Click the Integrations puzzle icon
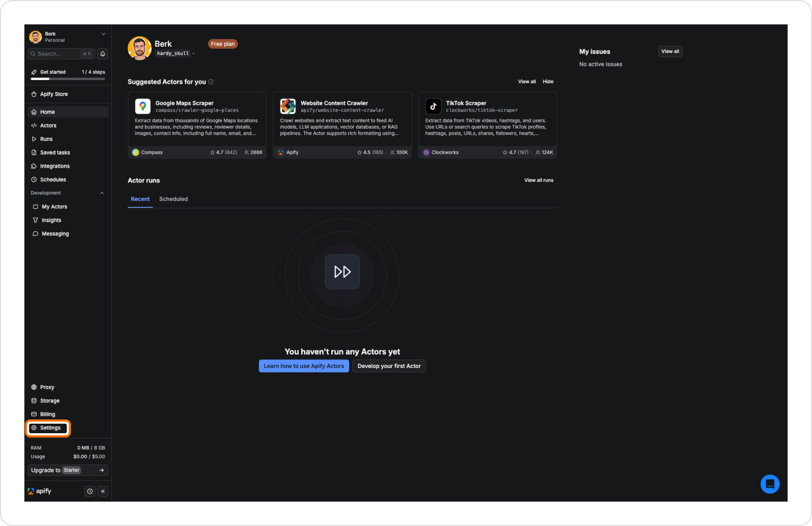This screenshot has height=526, width=812. pyautogui.click(x=34, y=166)
